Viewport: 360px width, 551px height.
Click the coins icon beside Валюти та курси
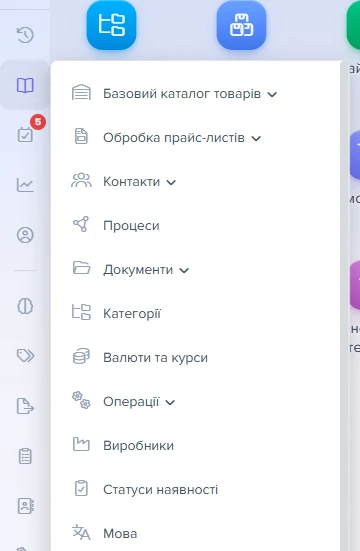coord(81,356)
